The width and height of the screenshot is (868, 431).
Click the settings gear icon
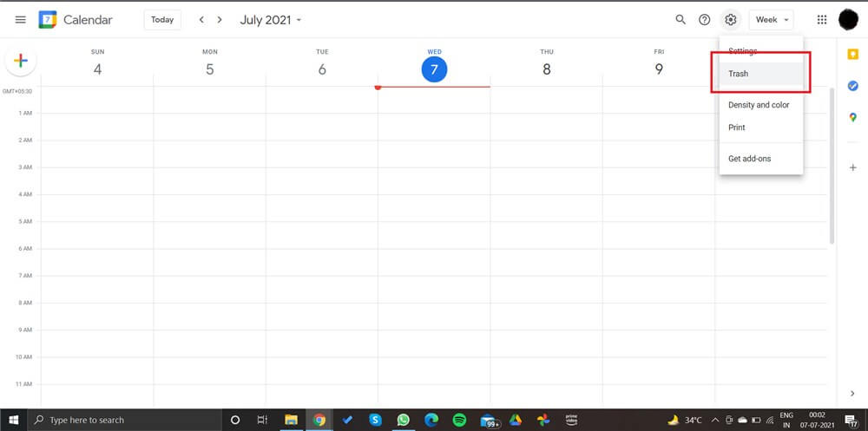click(x=731, y=20)
